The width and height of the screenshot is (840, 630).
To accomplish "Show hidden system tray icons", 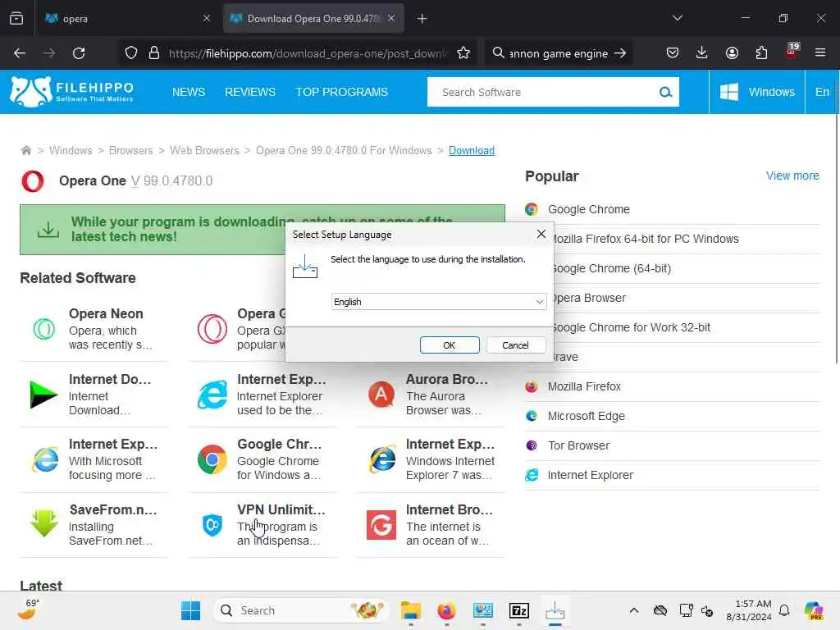I will click(634, 610).
